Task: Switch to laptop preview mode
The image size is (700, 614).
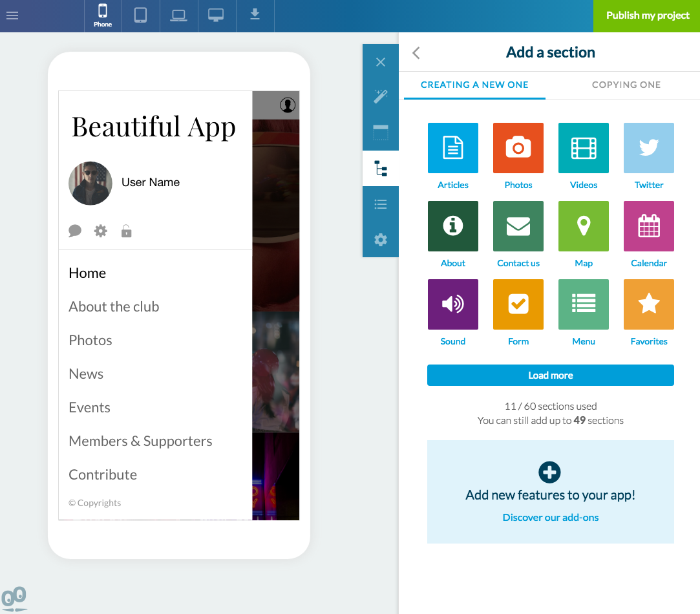Action: click(x=178, y=16)
